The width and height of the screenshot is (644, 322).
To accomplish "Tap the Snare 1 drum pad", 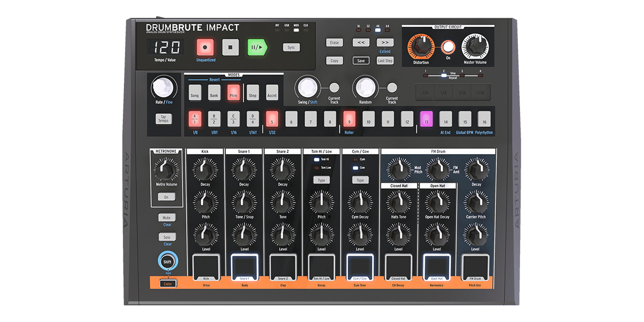I will tap(244, 265).
